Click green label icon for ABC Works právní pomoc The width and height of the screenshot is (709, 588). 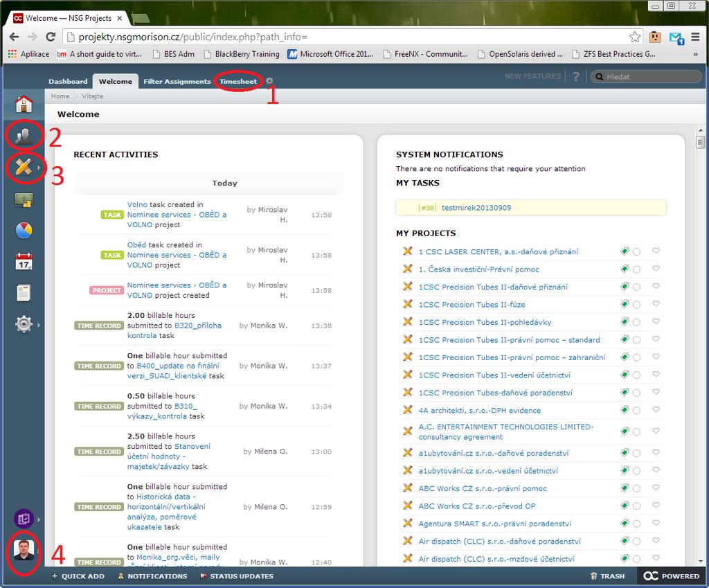tap(625, 488)
